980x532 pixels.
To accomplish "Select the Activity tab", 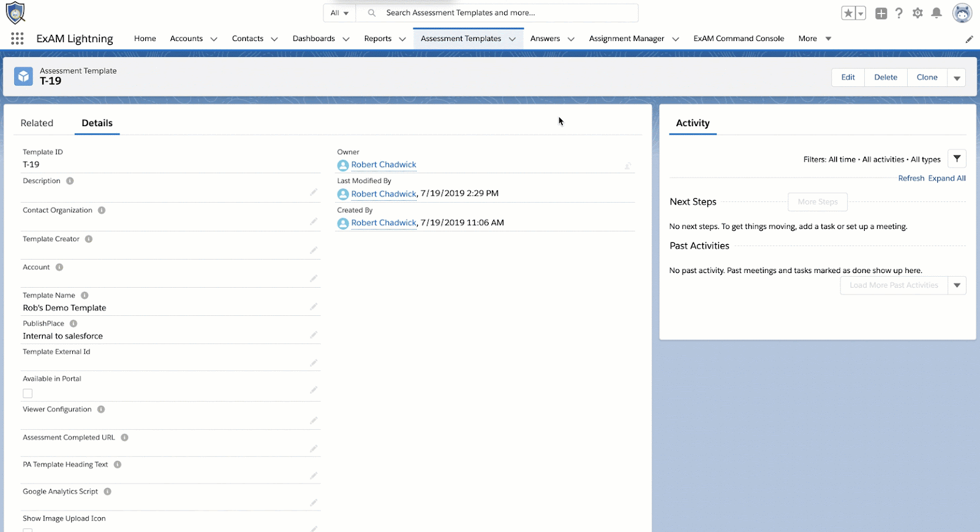I will tap(693, 123).
